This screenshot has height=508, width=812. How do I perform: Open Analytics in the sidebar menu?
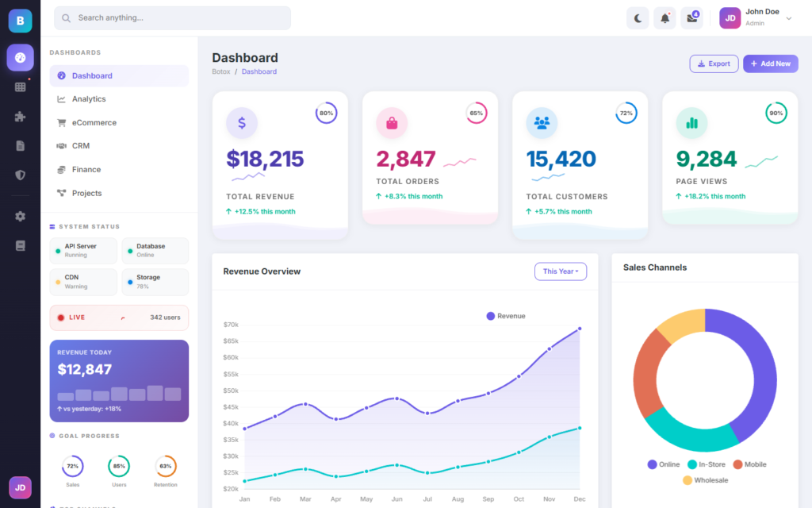[x=119, y=99]
